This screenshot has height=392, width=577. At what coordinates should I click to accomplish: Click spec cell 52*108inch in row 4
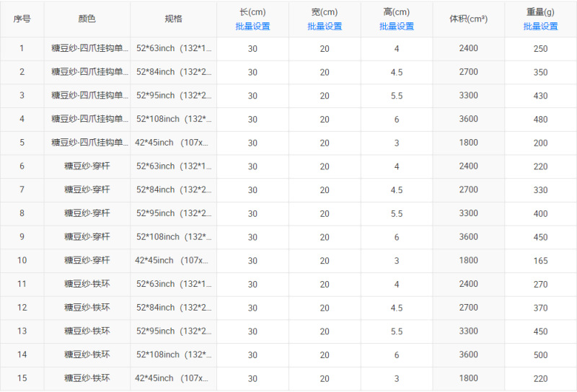[174, 119]
